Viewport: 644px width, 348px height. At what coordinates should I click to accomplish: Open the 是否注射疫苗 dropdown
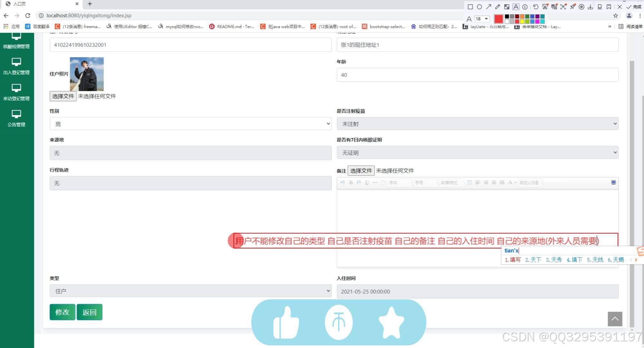[478, 124]
